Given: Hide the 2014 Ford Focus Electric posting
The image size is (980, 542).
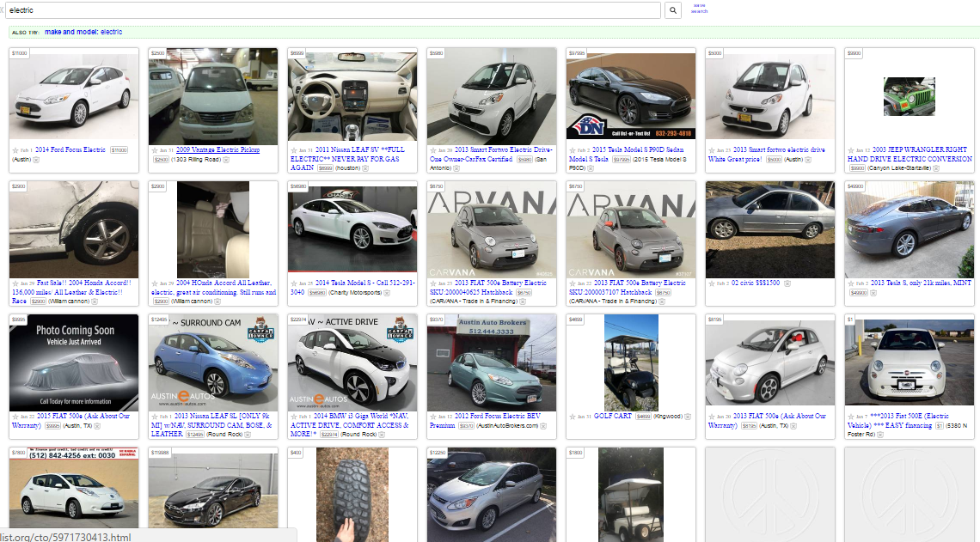Looking at the screenshot, I should point(35,160).
